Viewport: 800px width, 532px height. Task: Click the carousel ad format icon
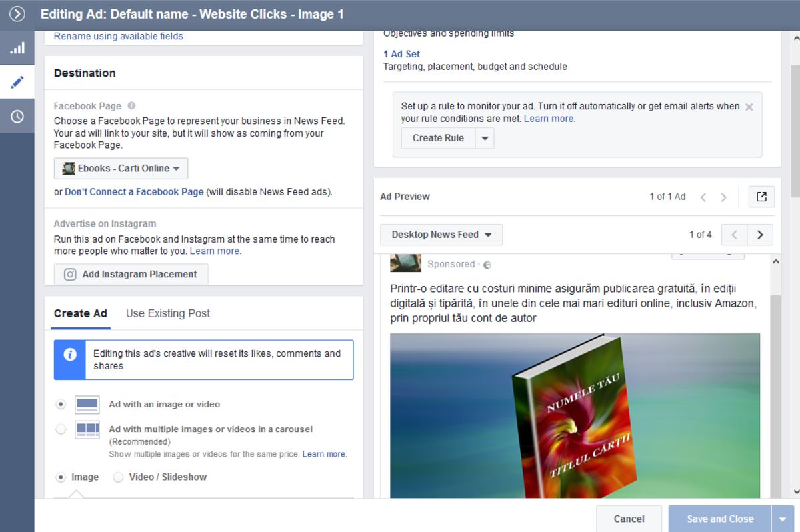tap(87, 429)
